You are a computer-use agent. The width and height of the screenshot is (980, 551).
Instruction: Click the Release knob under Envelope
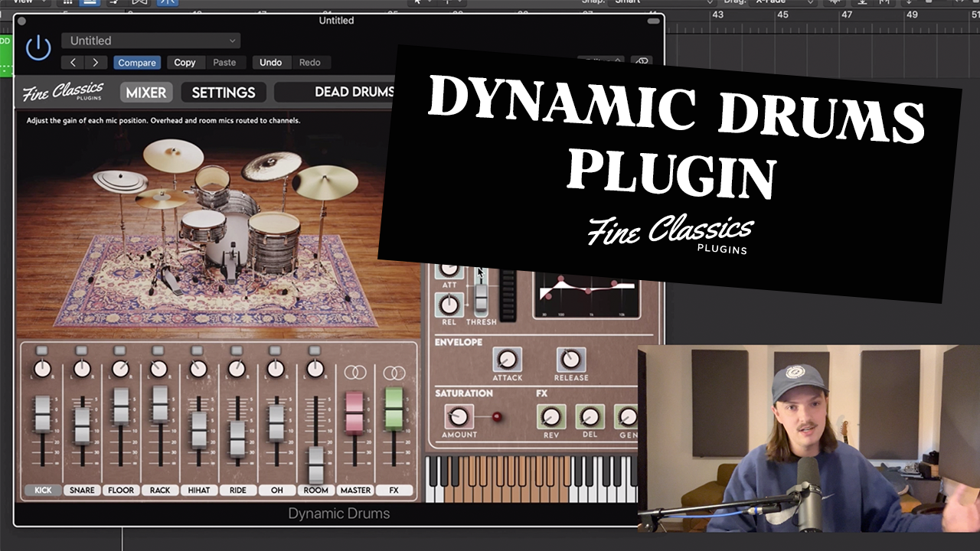(x=570, y=360)
